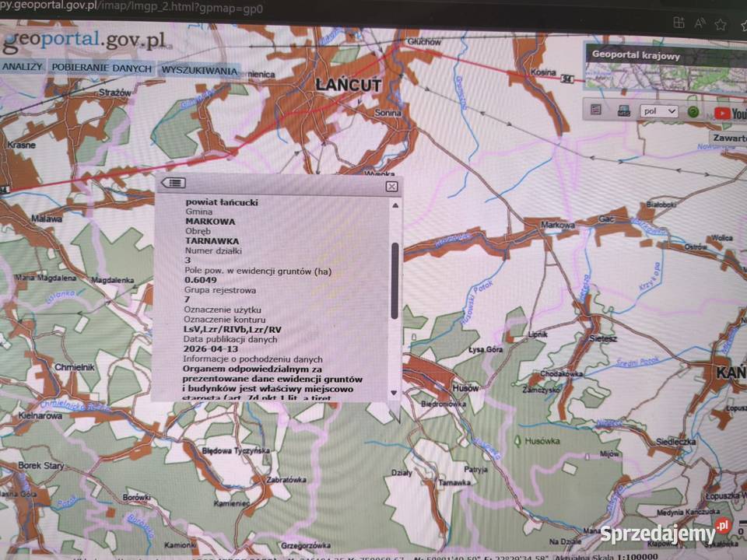
Task: Click the browser split screen icon
Action: click(x=679, y=23)
